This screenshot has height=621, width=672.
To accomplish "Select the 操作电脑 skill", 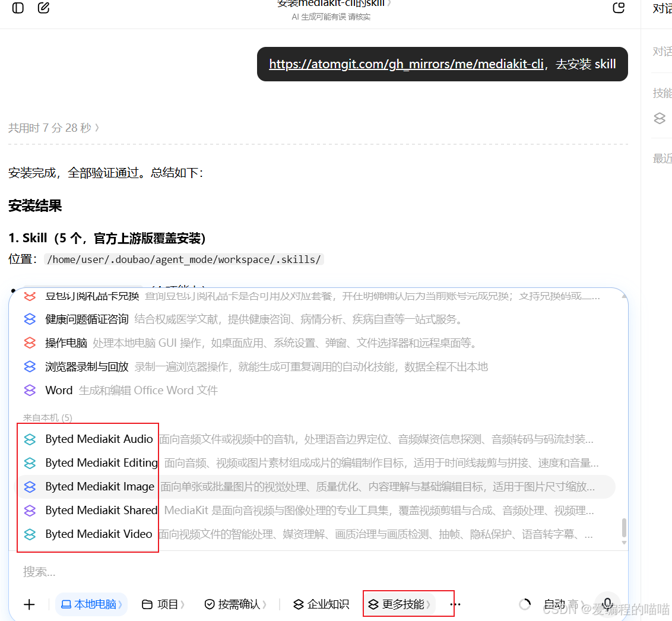I will (x=316, y=343).
